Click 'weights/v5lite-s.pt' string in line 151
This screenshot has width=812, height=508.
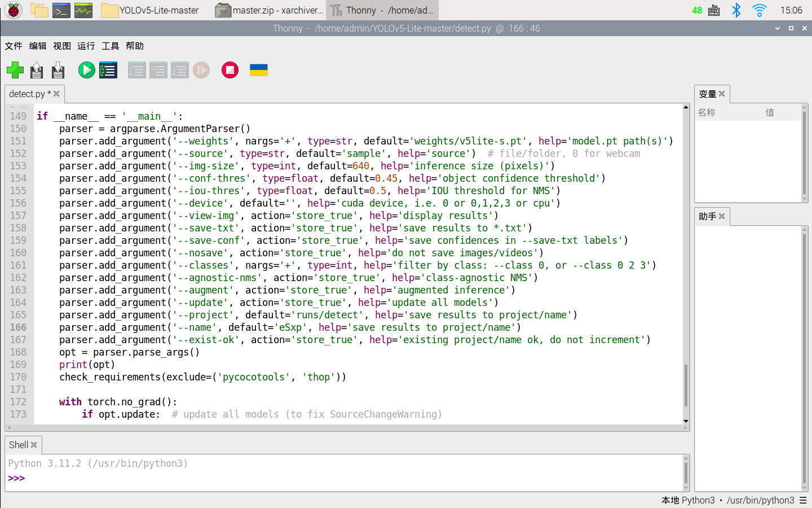tap(468, 141)
